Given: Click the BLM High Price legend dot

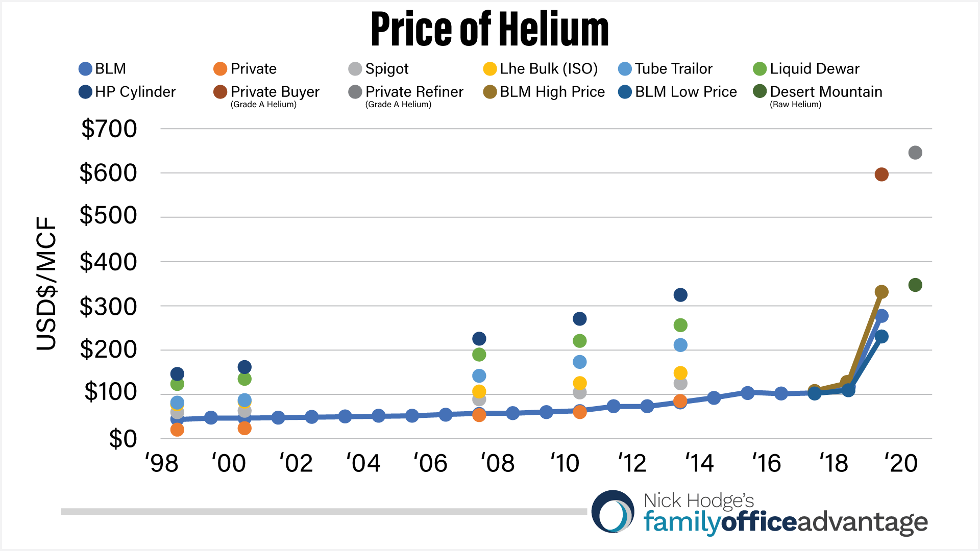Looking at the screenshot, I should tap(490, 92).
